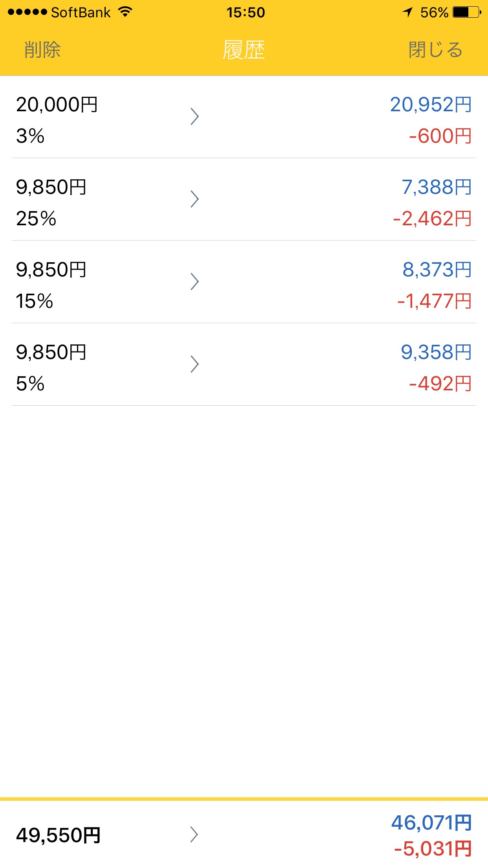Tap the -2,462円 discount amount
488x868 pixels.
tap(432, 219)
